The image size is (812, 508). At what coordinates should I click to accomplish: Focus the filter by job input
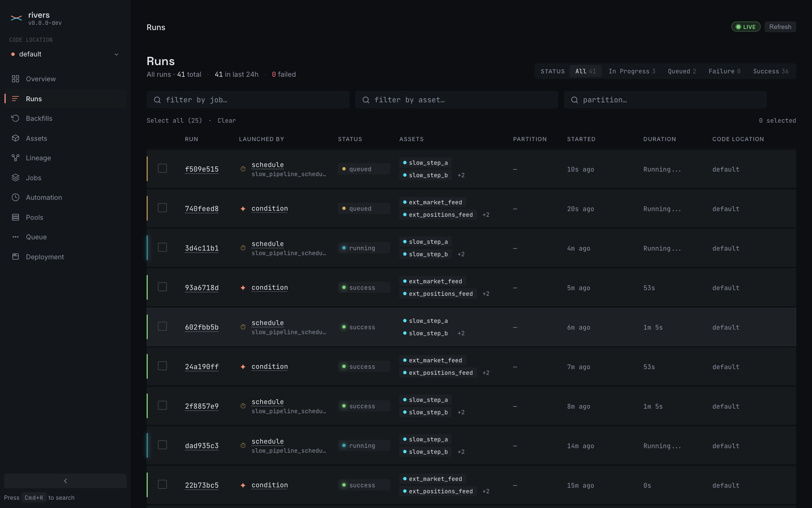point(248,100)
